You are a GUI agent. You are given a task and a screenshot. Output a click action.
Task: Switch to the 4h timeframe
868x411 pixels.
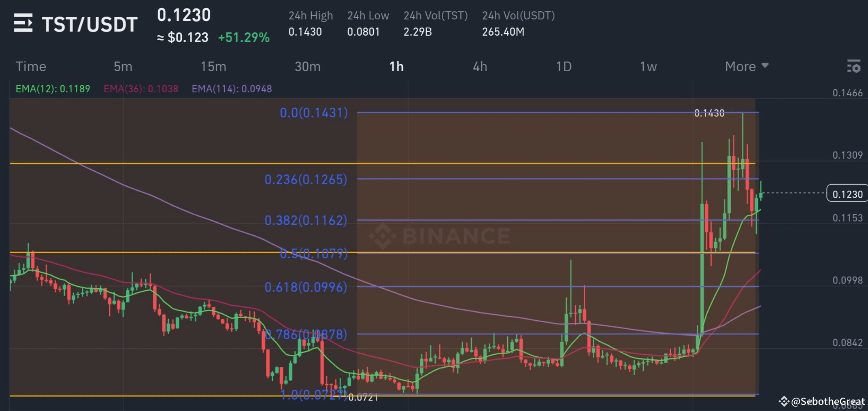click(480, 66)
